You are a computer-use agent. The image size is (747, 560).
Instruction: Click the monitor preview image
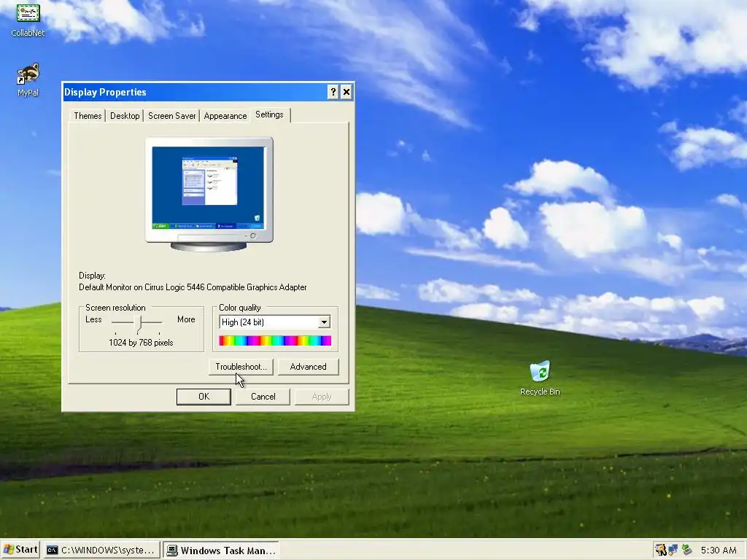tap(209, 194)
